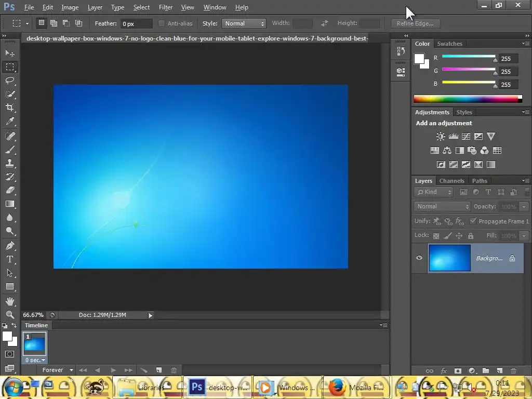Select the History Brush tool
Image resolution: width=532 pixels, height=399 pixels.
coord(10,177)
